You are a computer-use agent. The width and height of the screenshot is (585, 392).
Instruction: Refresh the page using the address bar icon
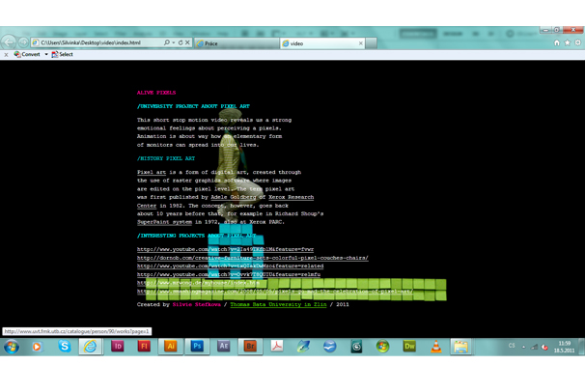[180, 42]
